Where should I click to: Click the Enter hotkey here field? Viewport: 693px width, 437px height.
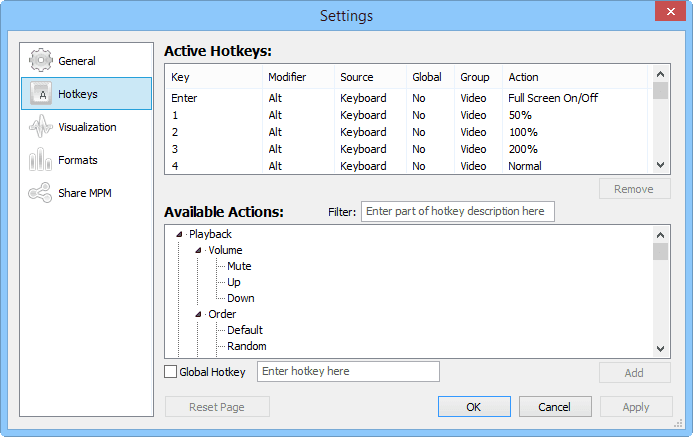348,371
